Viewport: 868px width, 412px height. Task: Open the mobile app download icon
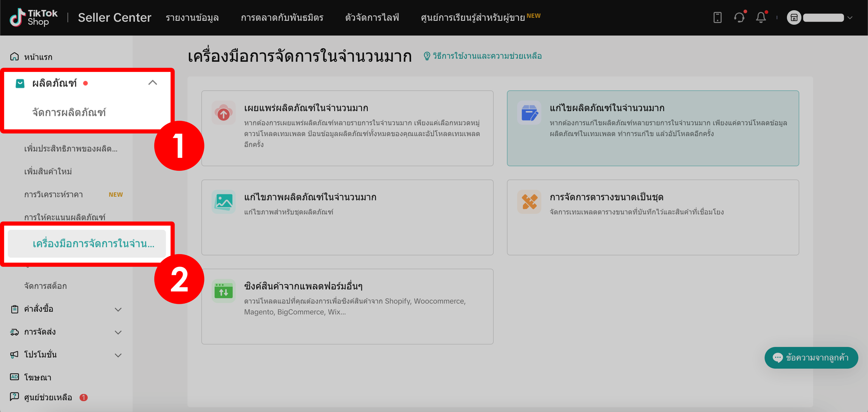point(718,17)
